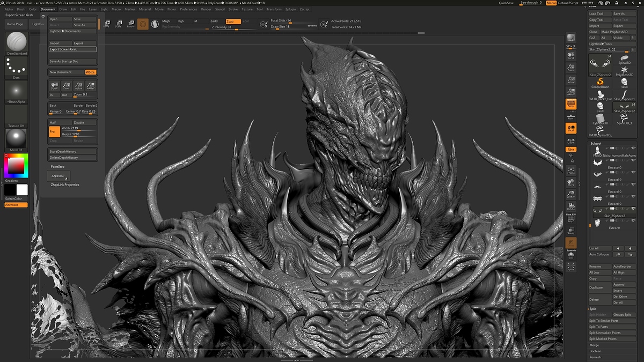
Task: Toggle Local symmetry button
Action: pos(571,128)
